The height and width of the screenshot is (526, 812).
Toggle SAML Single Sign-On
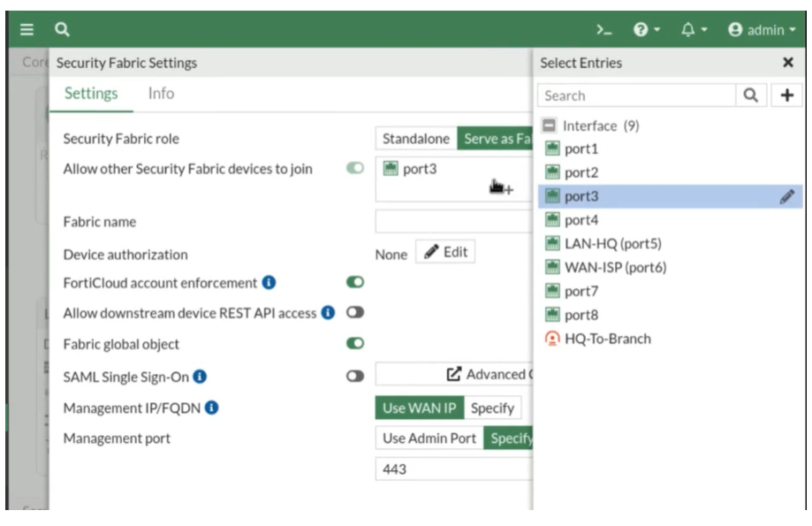[355, 376]
